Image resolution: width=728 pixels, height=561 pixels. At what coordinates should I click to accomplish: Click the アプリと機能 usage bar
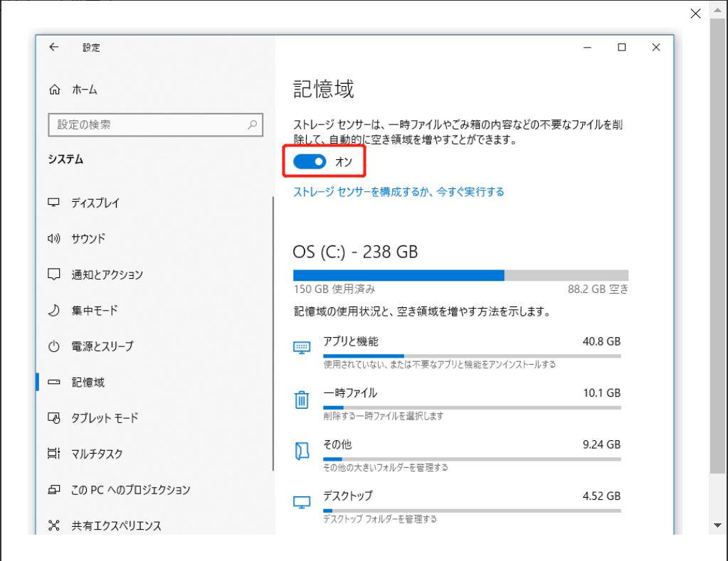pos(473,356)
